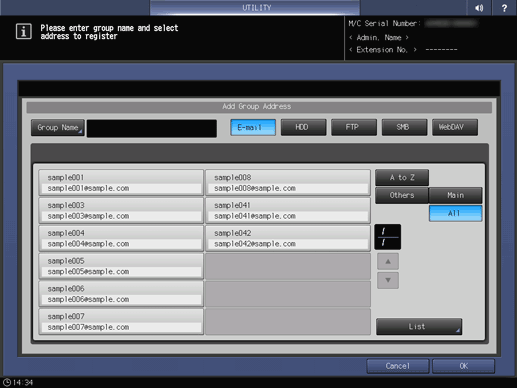The width and height of the screenshot is (517, 388).
Task: Click the down arrow page button
Action: click(388, 280)
